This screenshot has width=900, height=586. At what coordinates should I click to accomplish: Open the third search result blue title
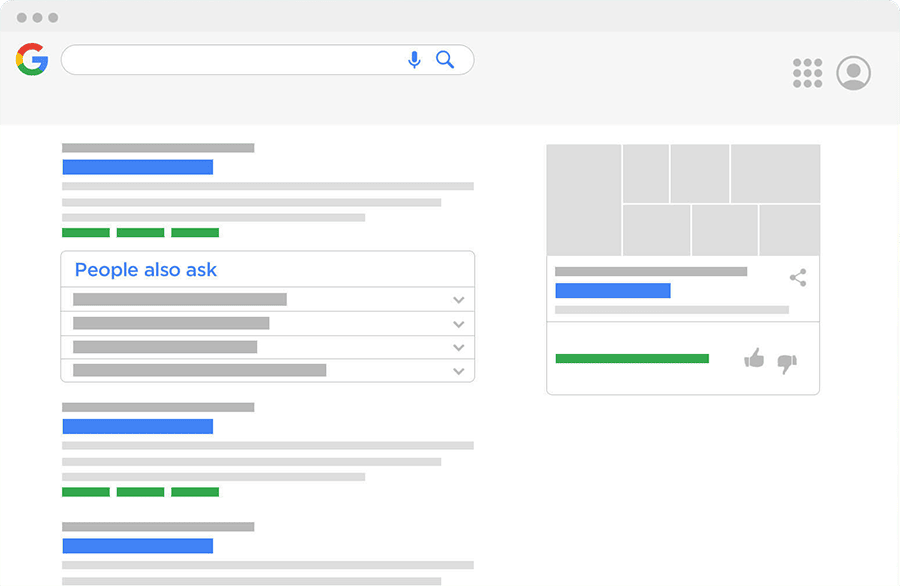[138, 546]
